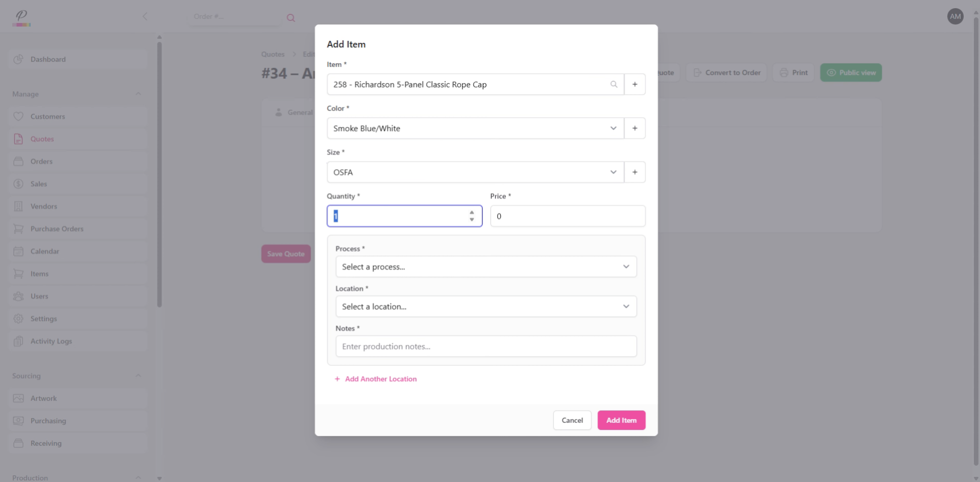Increment Quantity using the up stepper arrow

click(x=472, y=213)
